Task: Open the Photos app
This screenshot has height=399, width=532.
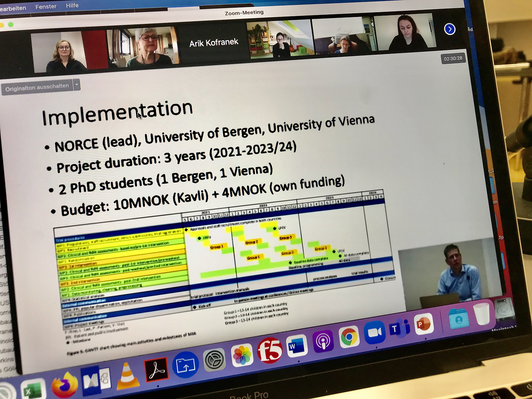Action: pos(242,355)
